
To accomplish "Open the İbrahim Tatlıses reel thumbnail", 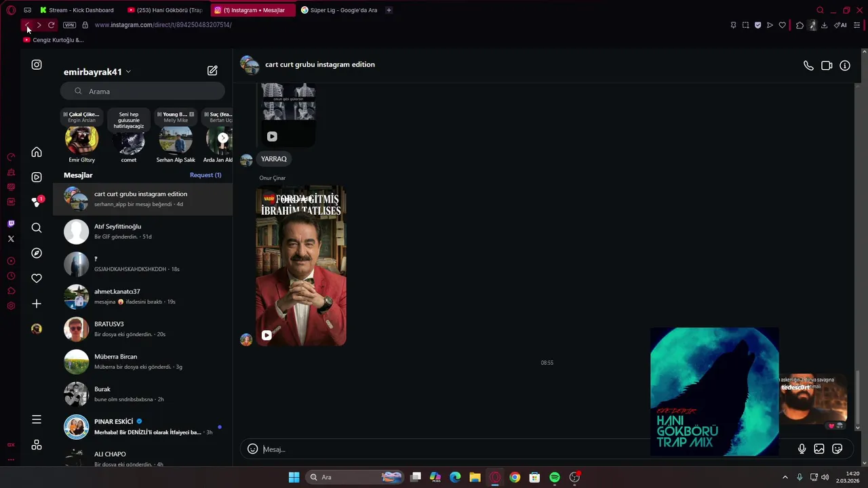I will pos(301,266).
